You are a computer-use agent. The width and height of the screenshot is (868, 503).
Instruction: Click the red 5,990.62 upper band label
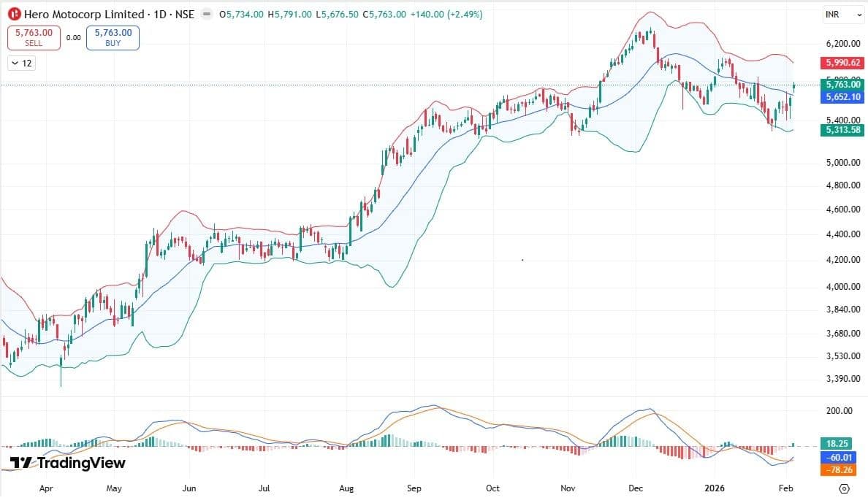pos(842,63)
